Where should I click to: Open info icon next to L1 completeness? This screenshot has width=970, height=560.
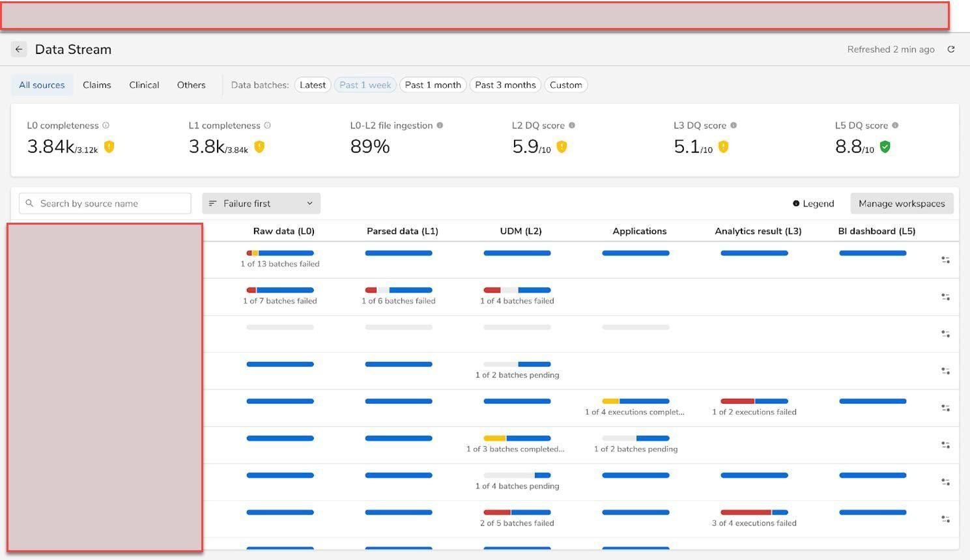tap(267, 126)
